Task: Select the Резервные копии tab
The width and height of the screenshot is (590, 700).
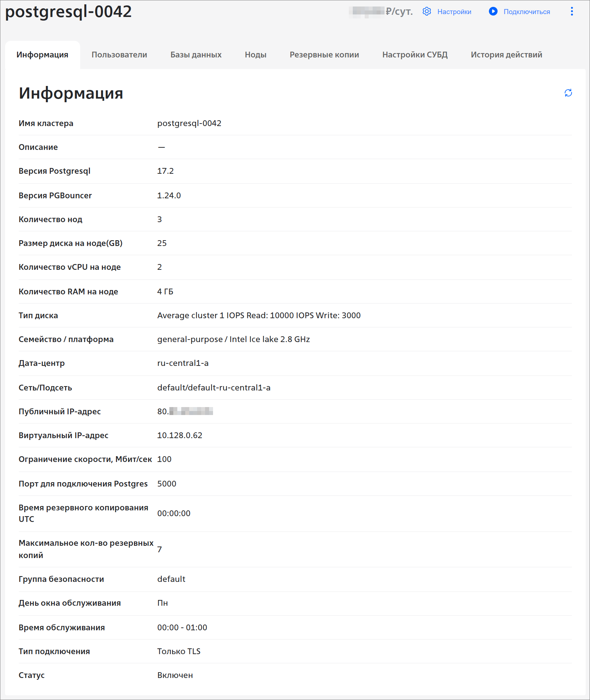Action: pos(324,55)
